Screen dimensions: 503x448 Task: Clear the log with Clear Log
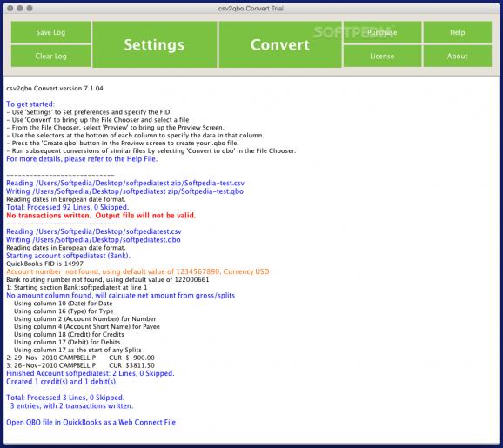point(50,57)
